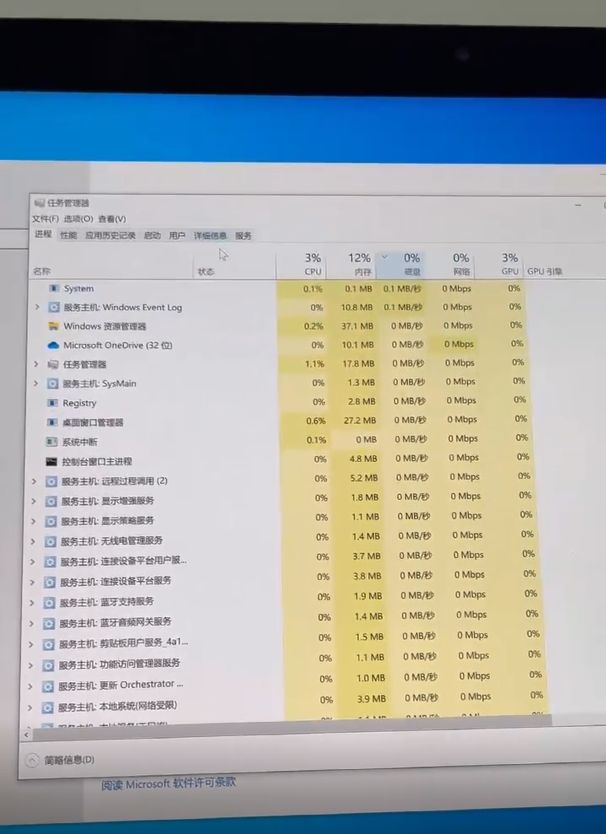606x834 pixels.
Task: Expand 服务主机: 远程过程调用 (2)
Action: tap(34, 481)
